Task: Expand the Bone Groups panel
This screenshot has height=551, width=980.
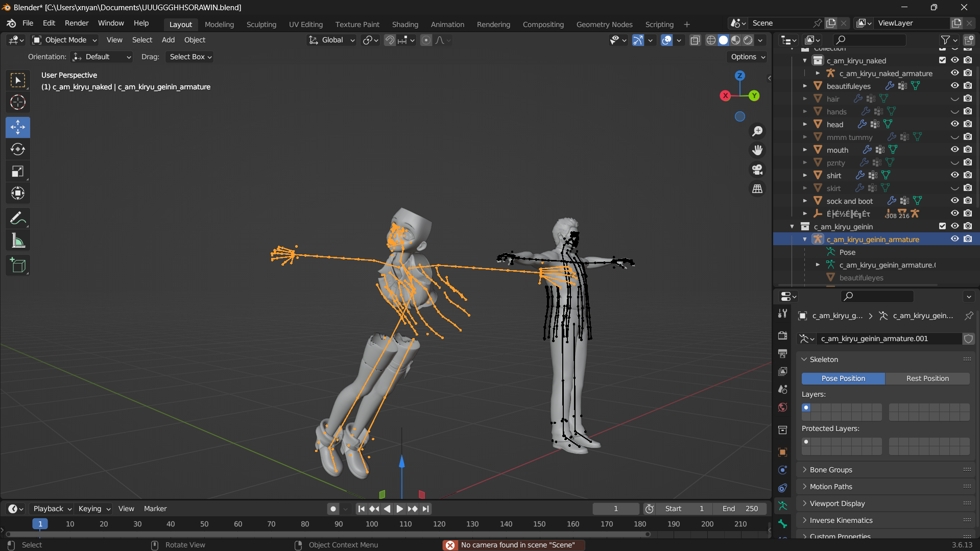Action: 831,470
